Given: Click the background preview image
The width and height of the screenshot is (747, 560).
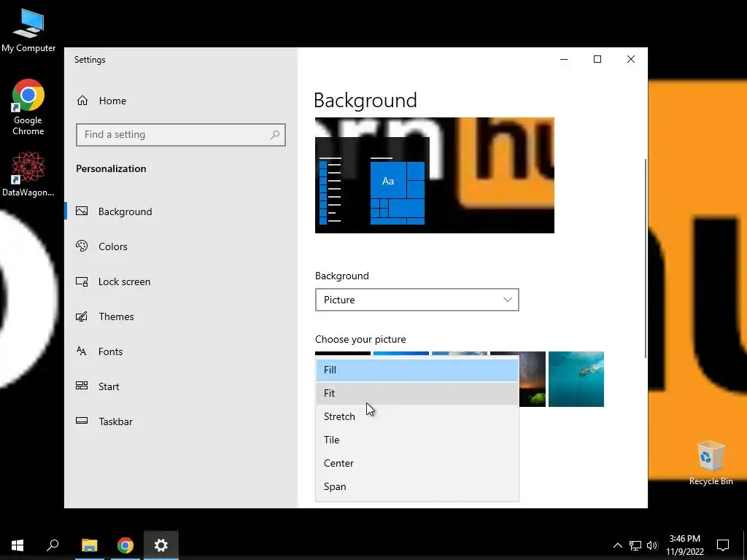Looking at the screenshot, I should point(435,175).
